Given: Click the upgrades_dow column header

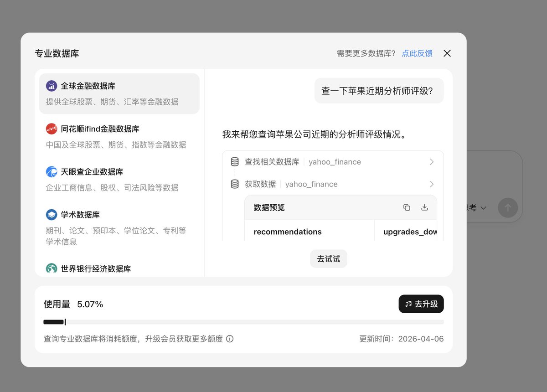Looking at the screenshot, I should tap(410, 232).
